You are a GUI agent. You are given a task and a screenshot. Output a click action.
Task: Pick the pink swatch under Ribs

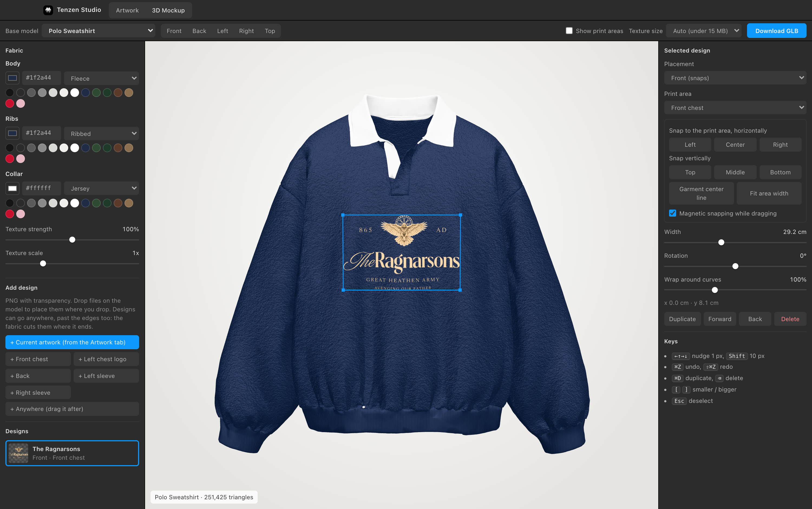click(x=21, y=159)
